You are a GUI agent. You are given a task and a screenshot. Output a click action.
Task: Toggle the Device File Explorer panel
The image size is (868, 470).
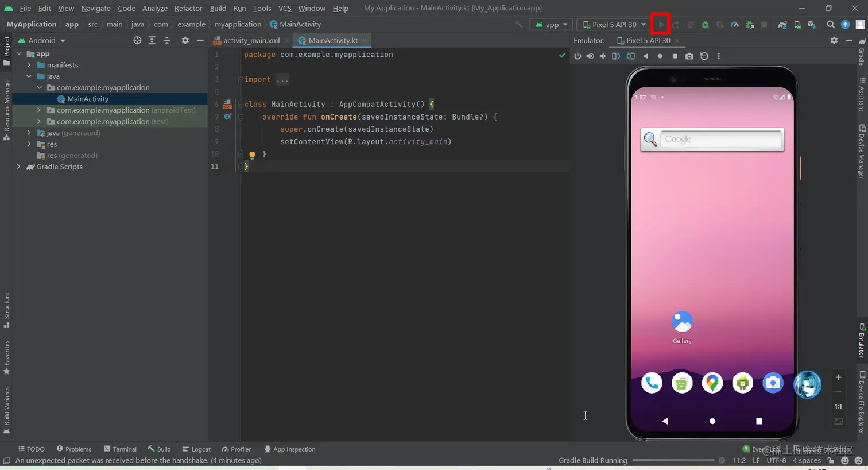tap(862, 402)
